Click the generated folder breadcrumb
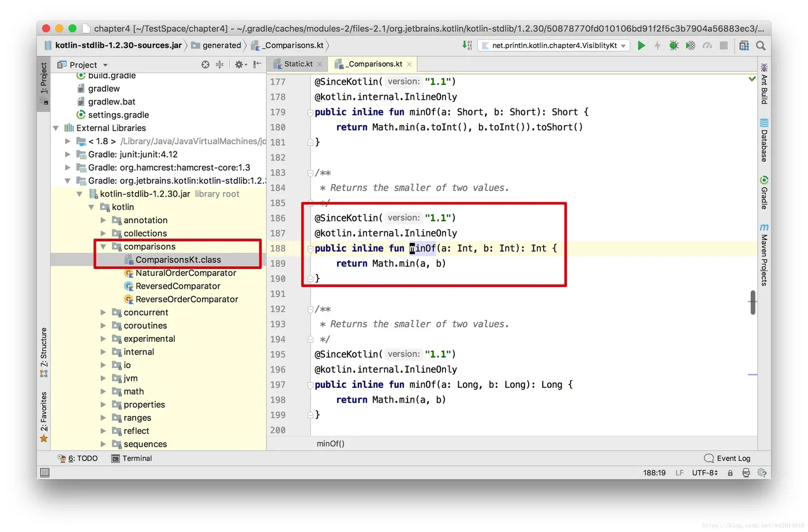 tap(216, 45)
